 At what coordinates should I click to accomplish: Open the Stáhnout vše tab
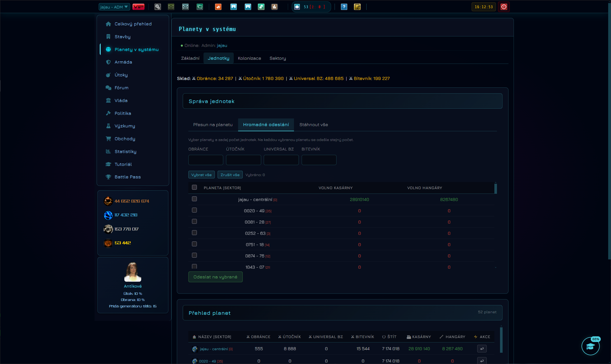tap(313, 125)
